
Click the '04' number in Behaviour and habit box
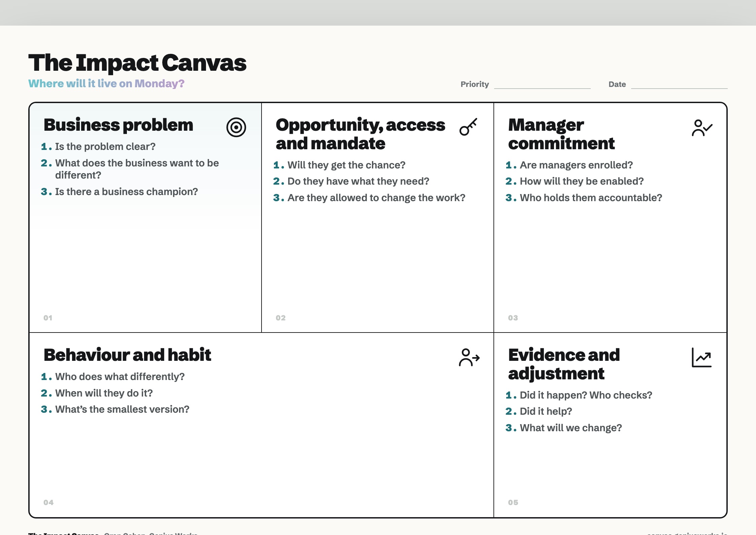pyautogui.click(x=48, y=502)
